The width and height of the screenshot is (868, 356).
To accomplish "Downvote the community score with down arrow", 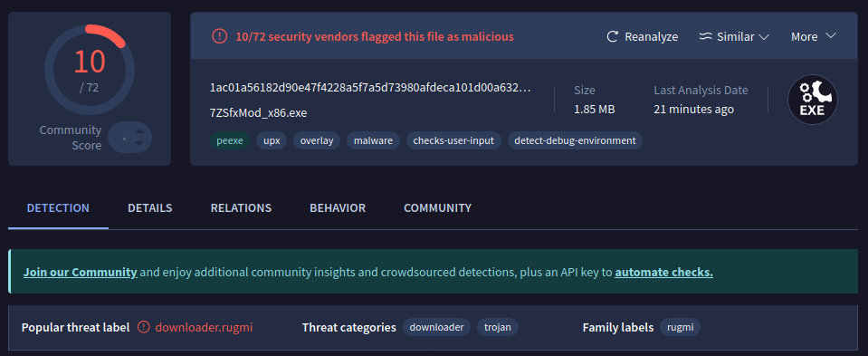I will point(139,143).
